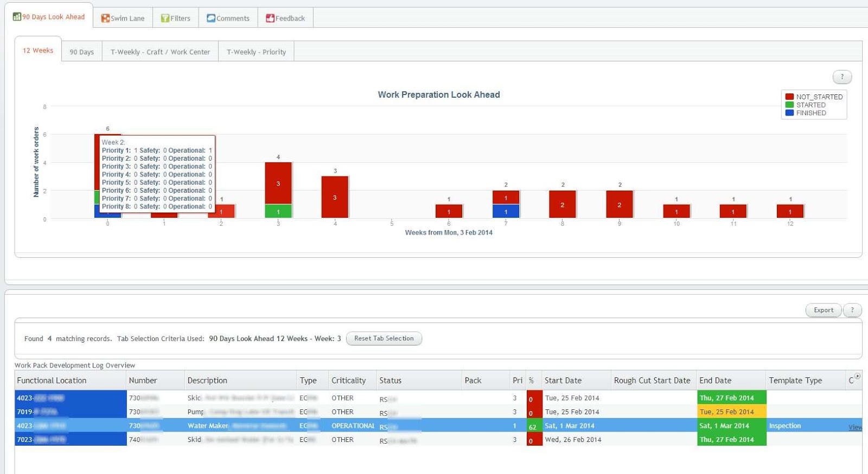Sort by Pack column header
The width and height of the screenshot is (868, 474).
tap(486, 380)
